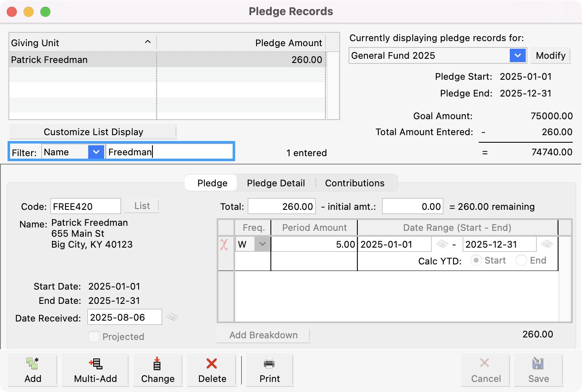Open the Contributions tab
Image resolution: width=582 pixels, height=392 pixels.
pos(355,183)
